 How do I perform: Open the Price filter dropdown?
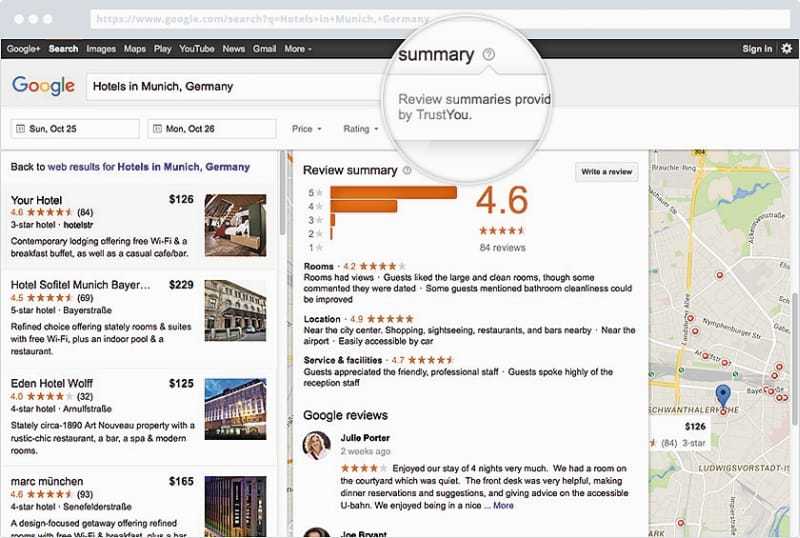click(x=306, y=129)
